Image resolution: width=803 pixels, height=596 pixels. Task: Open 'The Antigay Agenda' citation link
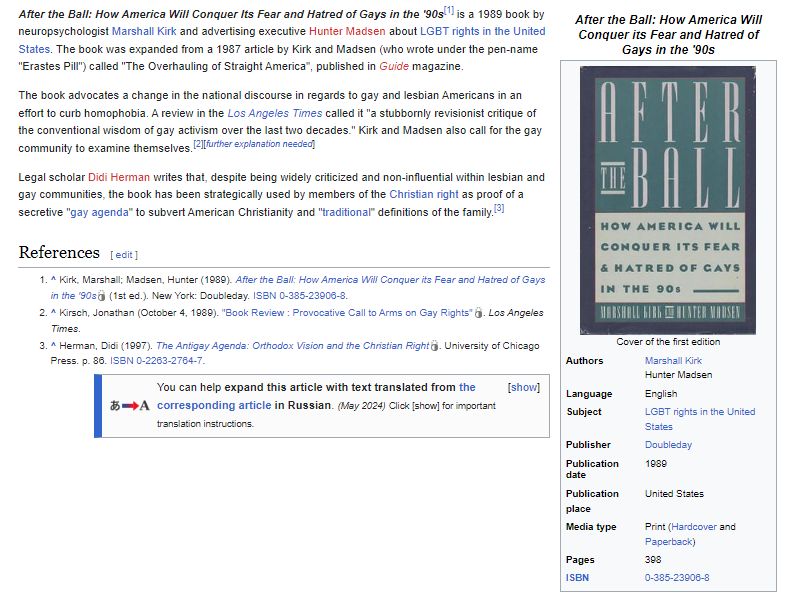292,346
